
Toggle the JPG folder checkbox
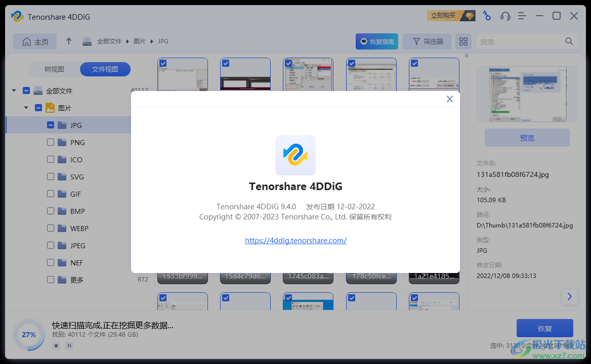(x=51, y=125)
